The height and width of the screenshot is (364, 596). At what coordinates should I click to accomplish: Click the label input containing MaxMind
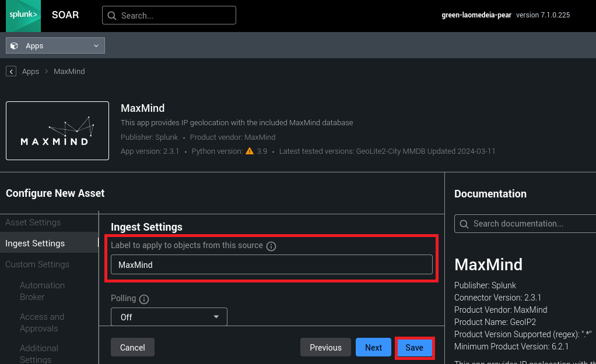(x=271, y=264)
